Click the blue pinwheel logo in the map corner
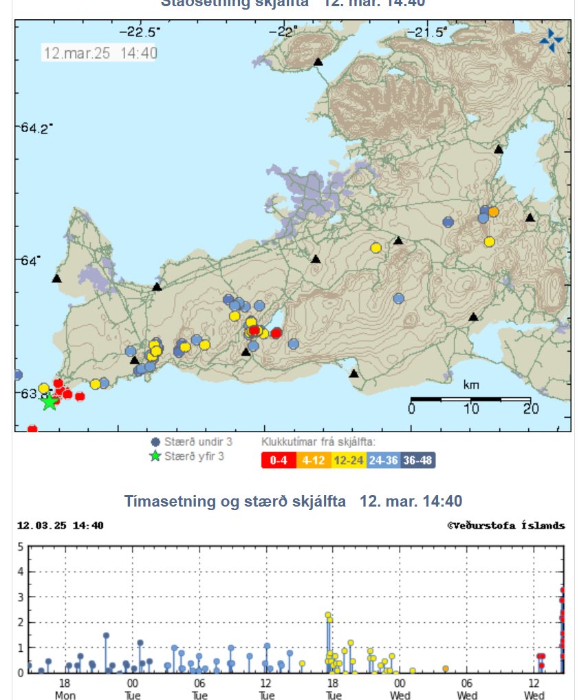The width and height of the screenshot is (588, 700). 552,40
